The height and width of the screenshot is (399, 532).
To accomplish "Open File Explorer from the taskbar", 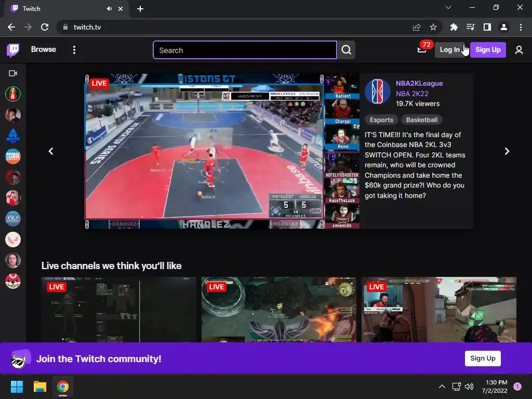I will pyautogui.click(x=39, y=387).
